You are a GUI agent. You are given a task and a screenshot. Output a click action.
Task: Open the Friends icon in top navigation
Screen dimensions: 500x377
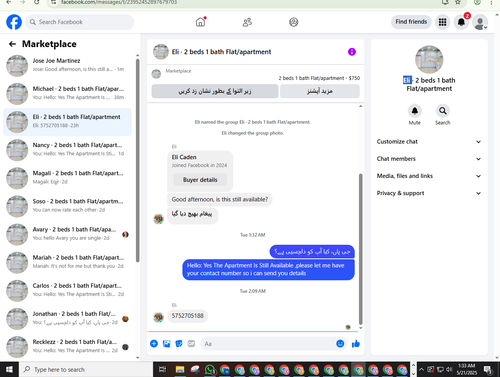[x=247, y=22]
